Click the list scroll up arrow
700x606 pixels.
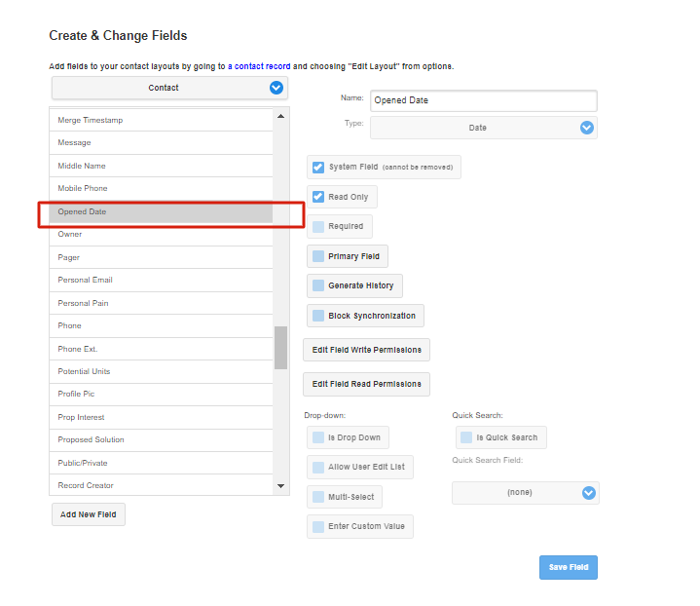point(280,116)
